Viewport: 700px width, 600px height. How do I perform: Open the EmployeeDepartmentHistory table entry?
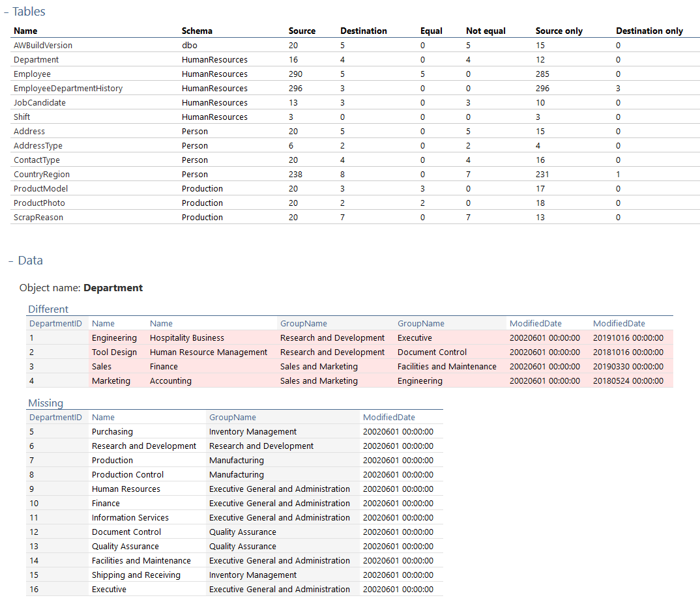click(68, 89)
